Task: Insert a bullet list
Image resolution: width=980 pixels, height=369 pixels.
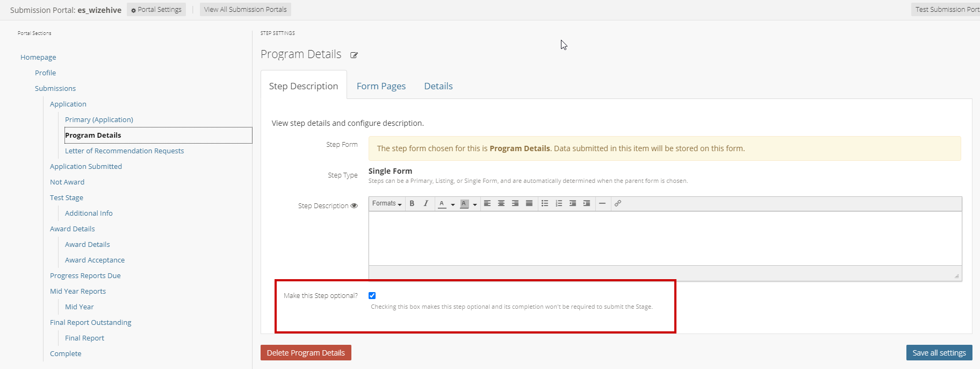Action: click(x=545, y=203)
